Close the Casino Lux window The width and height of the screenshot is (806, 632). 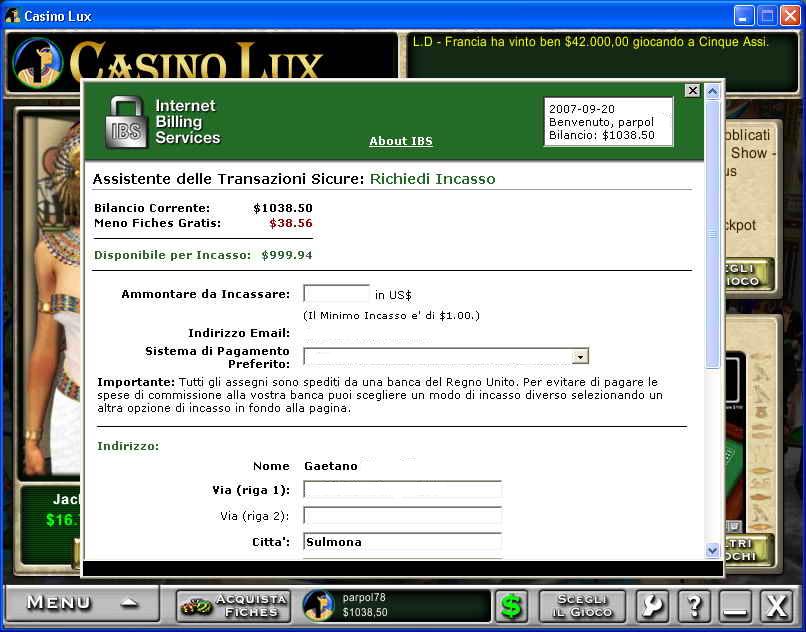point(791,16)
